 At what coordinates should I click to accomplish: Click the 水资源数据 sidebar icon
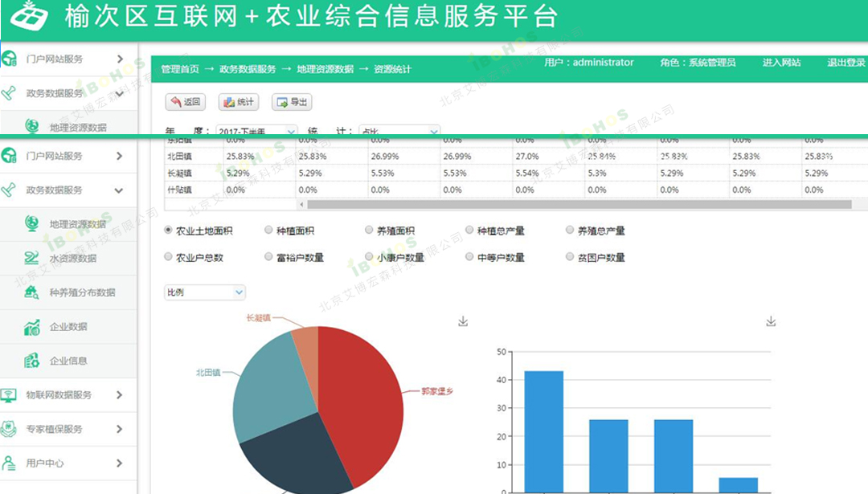pyautogui.click(x=32, y=258)
